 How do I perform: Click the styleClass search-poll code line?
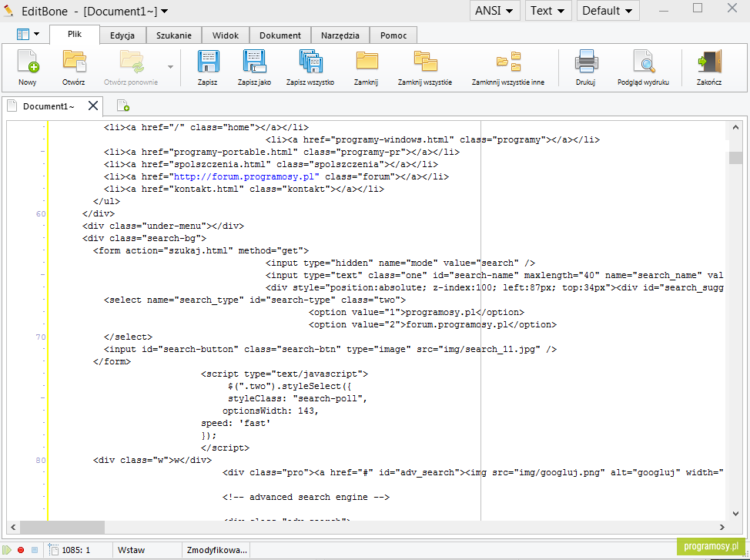(x=297, y=399)
